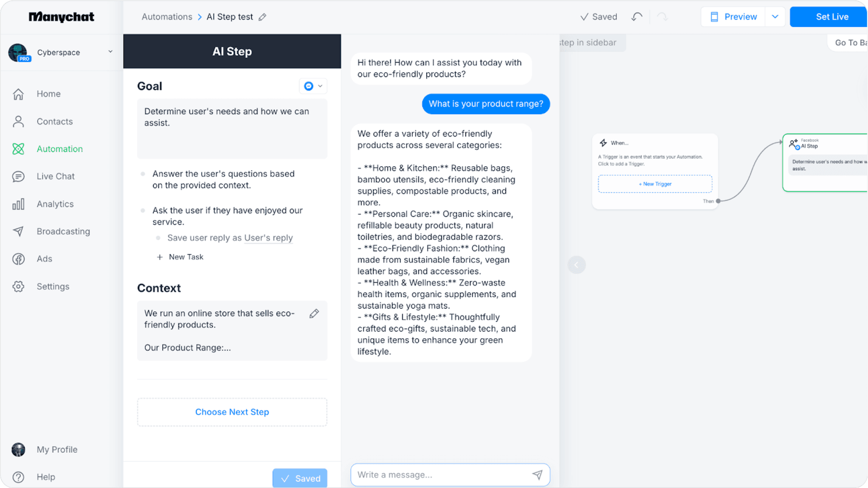This screenshot has width=868, height=488.
Task: Send the message with the paper-plane icon
Action: click(x=537, y=475)
